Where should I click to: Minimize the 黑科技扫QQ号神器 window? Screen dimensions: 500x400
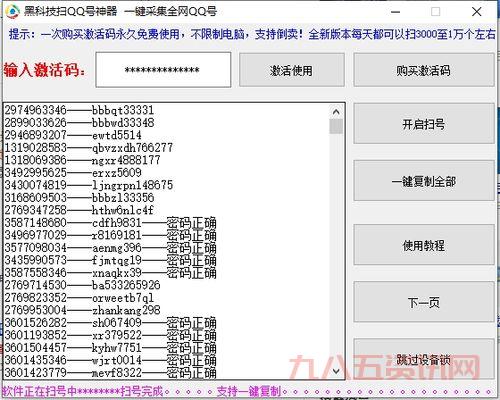[x=395, y=12]
